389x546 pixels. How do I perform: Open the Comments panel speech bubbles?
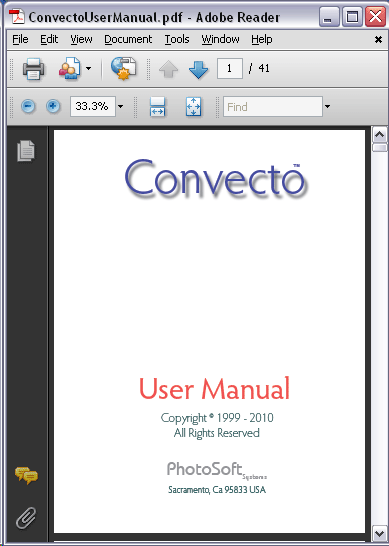tap(26, 475)
